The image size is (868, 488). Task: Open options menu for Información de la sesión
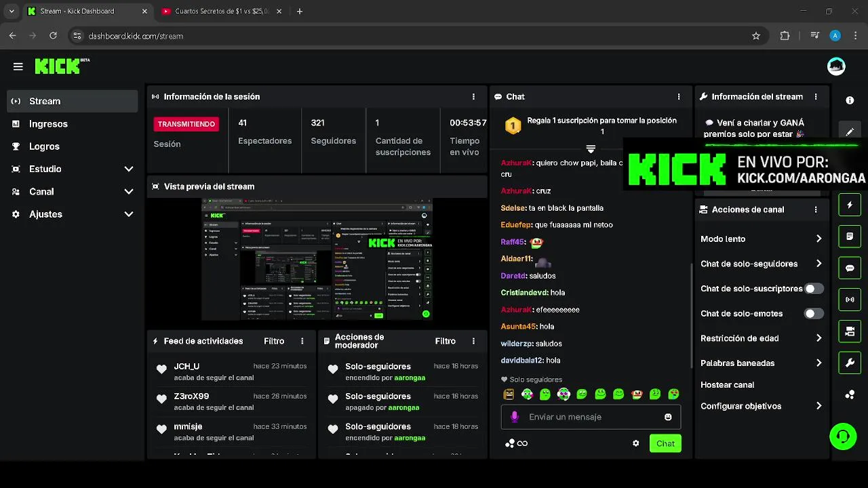click(473, 97)
